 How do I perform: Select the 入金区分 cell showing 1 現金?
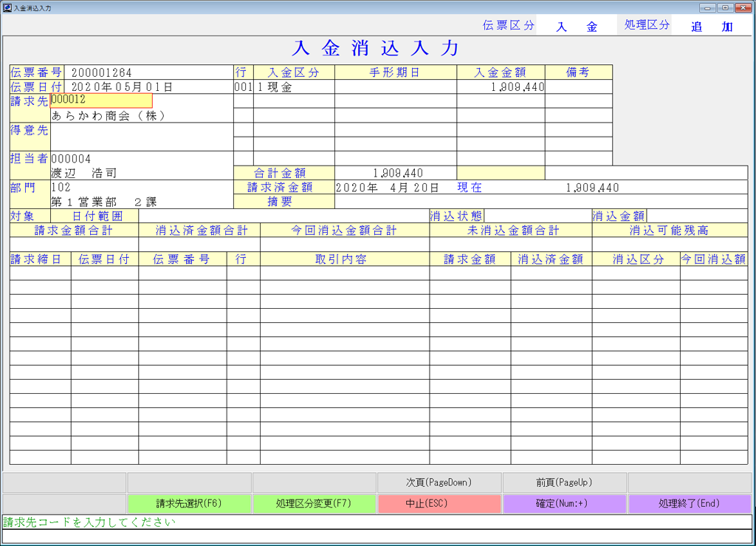coord(294,87)
